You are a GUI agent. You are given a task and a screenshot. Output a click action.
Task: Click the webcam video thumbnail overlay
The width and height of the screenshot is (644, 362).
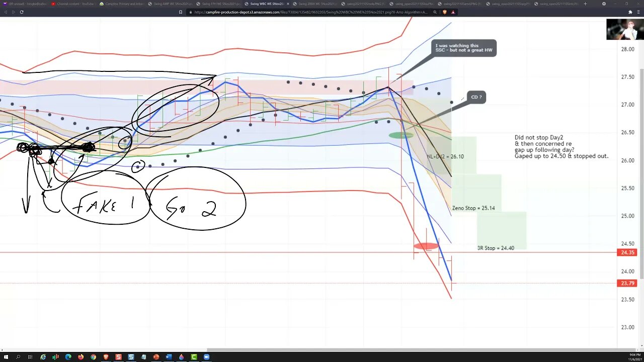point(624,29)
